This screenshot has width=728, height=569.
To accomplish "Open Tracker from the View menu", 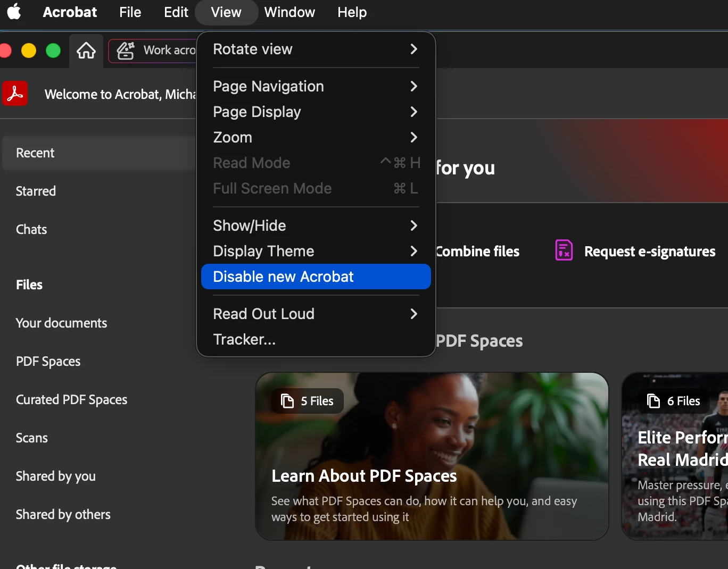I will tap(316, 339).
